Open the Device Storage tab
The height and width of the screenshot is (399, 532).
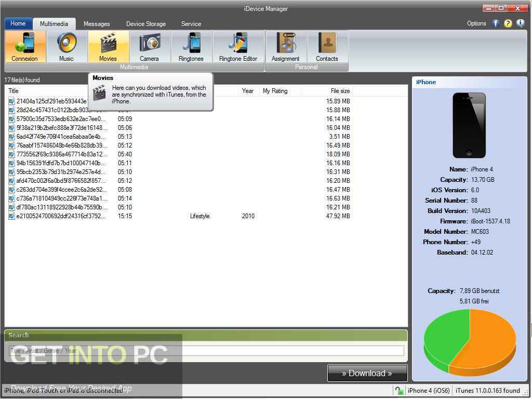146,24
